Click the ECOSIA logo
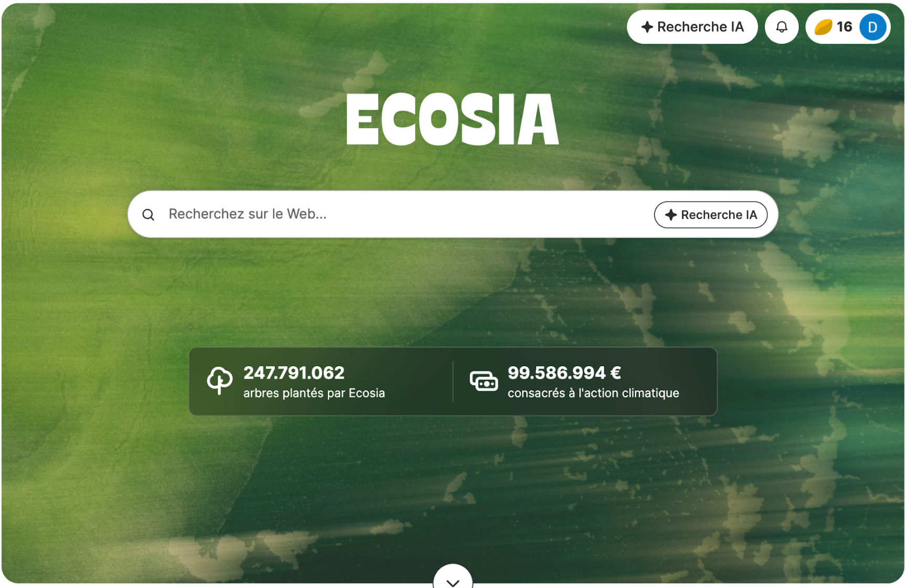Viewport: 907px width, 588px height. point(453,119)
